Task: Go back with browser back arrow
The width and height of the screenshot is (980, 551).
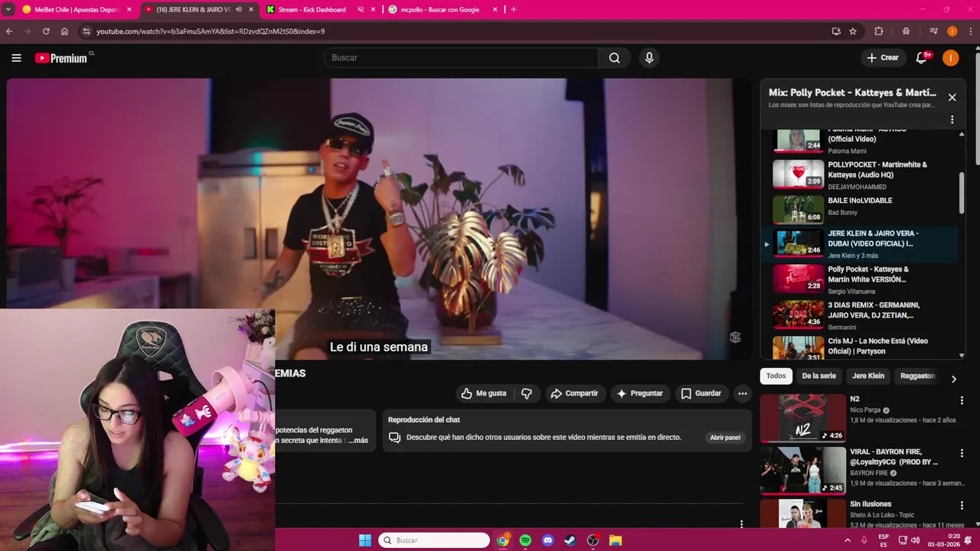Action: click(9, 31)
